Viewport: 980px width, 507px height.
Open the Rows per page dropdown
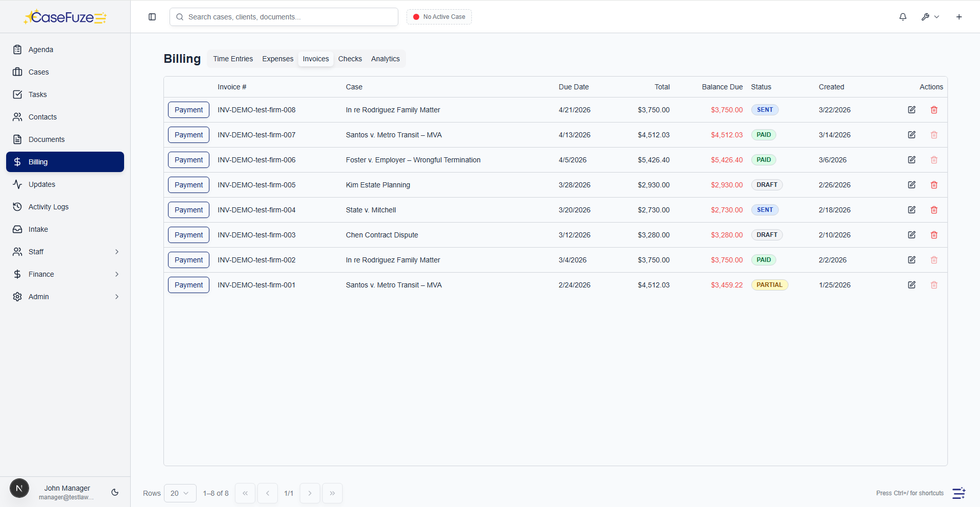click(180, 493)
